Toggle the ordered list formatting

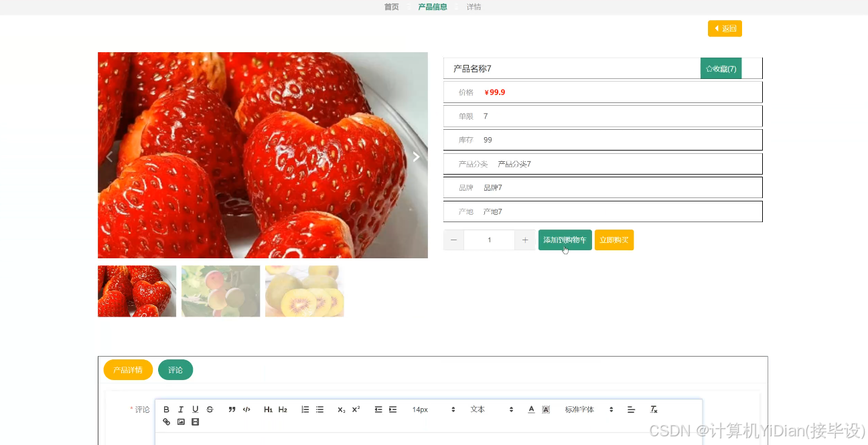click(x=305, y=409)
